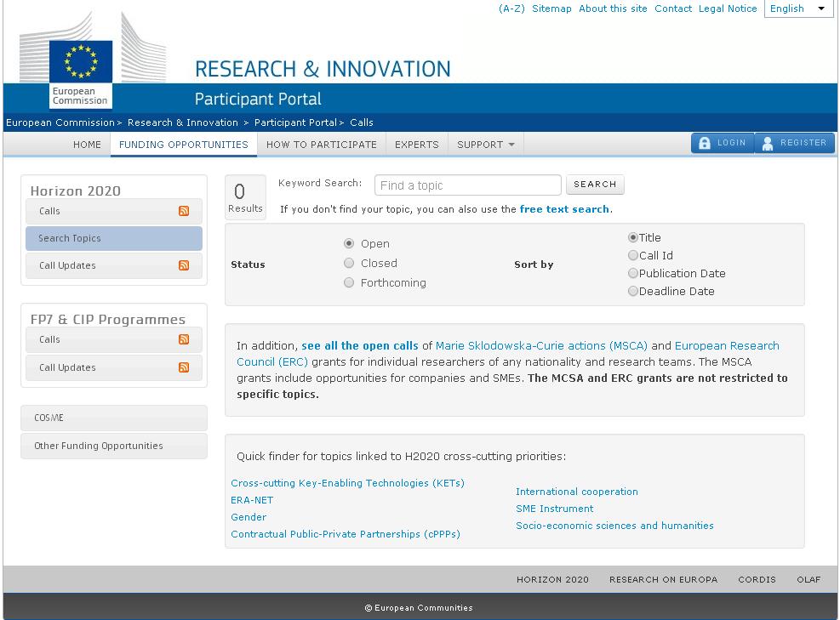Click the Register button
This screenshot has height=620, width=840.
(794, 143)
